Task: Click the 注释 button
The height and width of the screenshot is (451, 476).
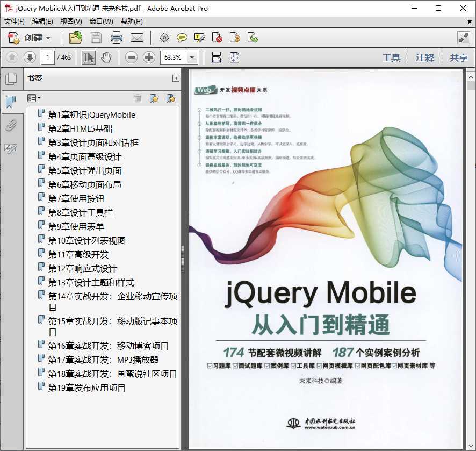Action: (x=425, y=57)
